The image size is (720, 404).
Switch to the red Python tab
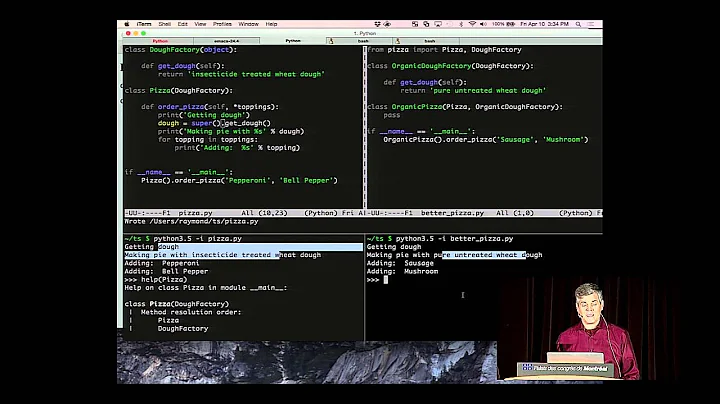point(160,41)
